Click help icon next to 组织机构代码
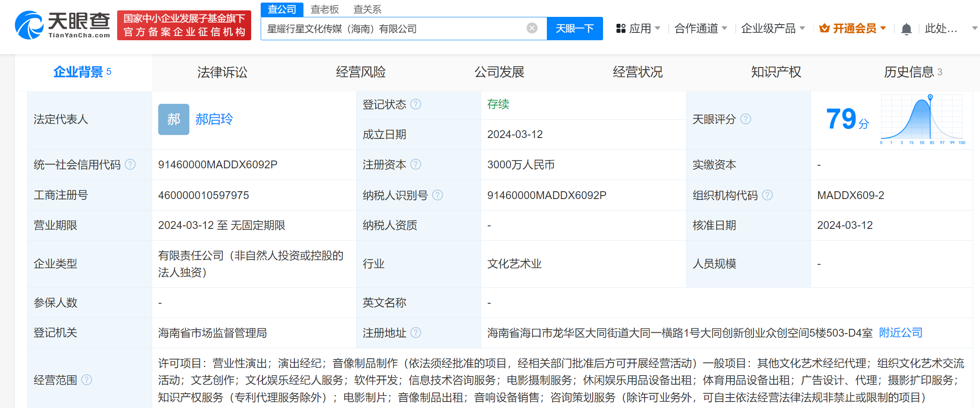980x408 pixels. coord(767,195)
